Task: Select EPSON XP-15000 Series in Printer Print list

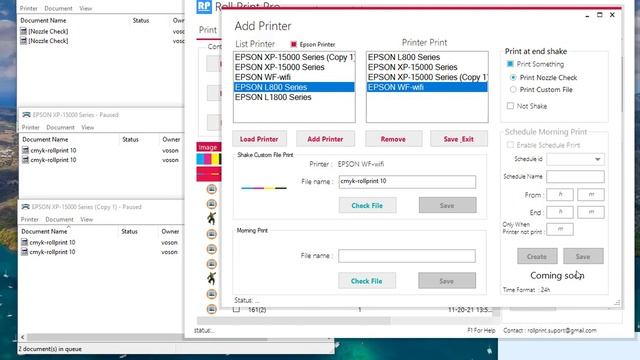Action: (x=427, y=67)
